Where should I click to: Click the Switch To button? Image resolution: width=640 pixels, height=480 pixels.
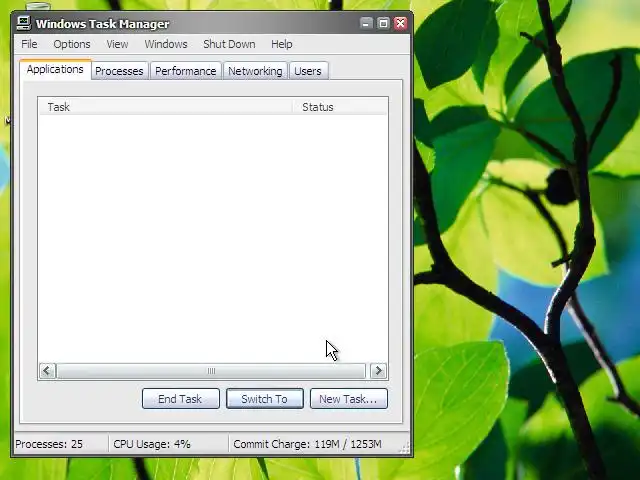tap(265, 399)
